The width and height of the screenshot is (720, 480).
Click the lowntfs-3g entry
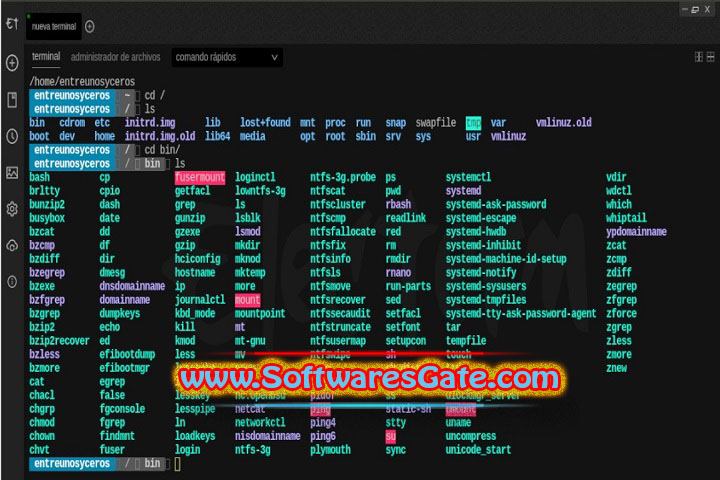click(260, 191)
